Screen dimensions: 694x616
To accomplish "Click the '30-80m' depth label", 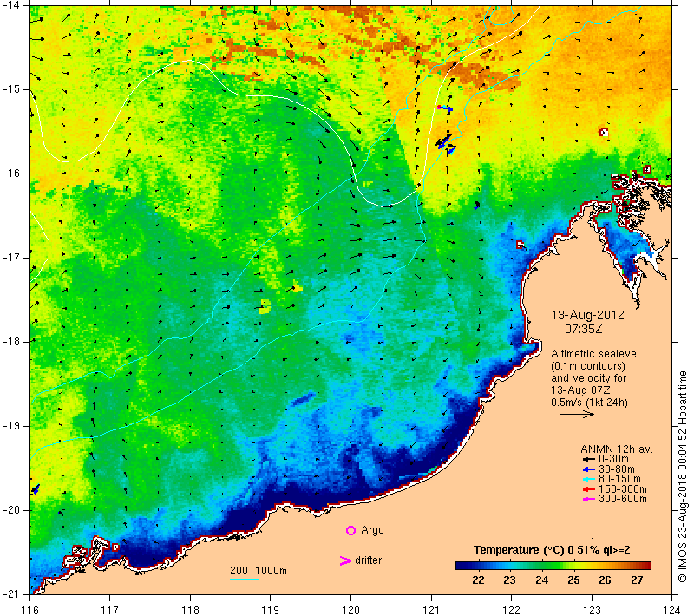I will click(x=617, y=469).
